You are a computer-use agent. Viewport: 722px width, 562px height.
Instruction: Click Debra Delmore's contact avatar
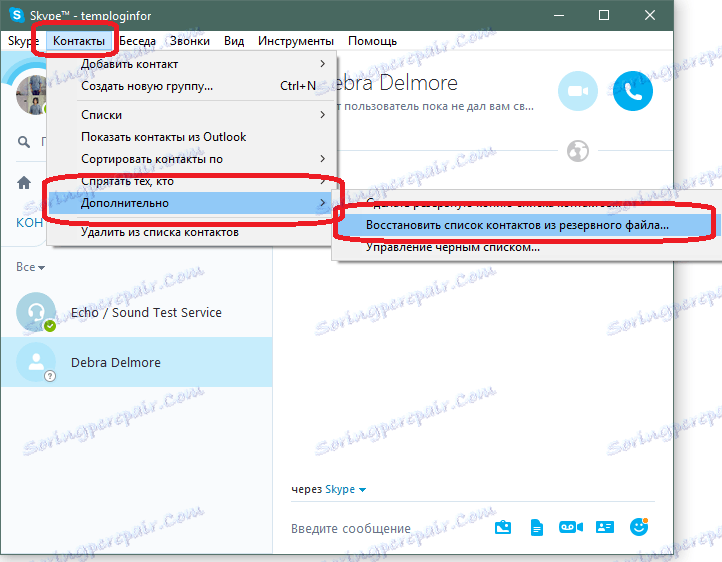coord(36,362)
